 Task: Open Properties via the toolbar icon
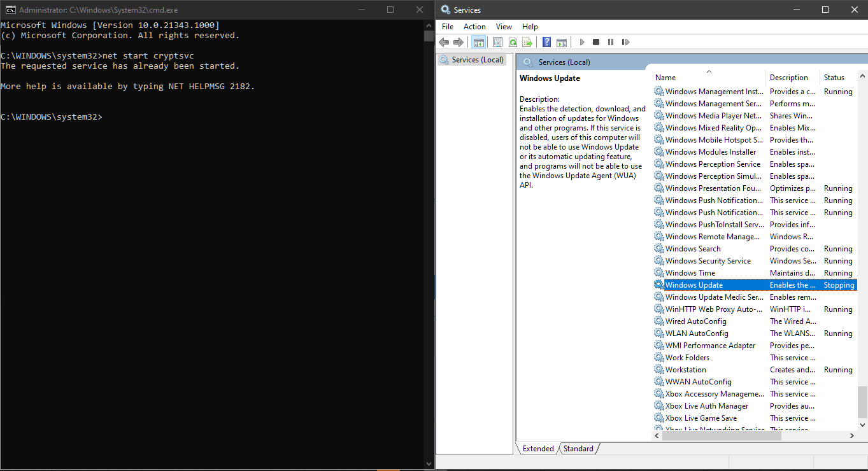click(x=497, y=42)
